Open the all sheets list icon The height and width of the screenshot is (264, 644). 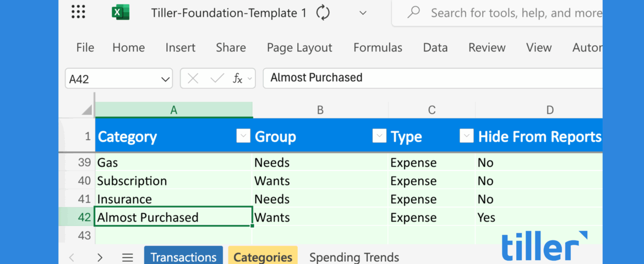tap(128, 257)
